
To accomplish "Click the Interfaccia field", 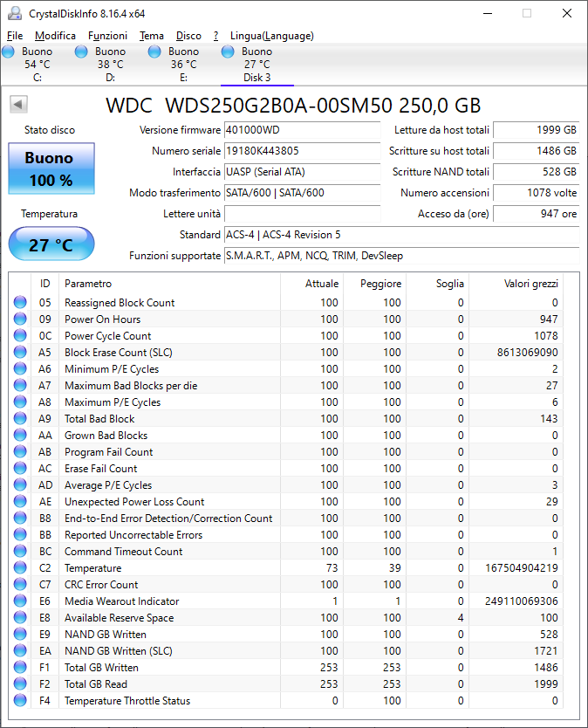I will pyautogui.click(x=302, y=172).
